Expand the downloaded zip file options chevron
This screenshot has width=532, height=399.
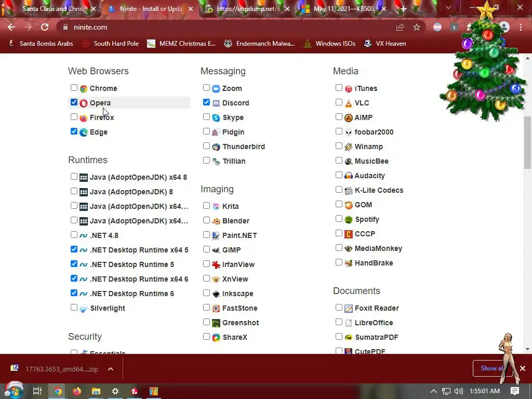[x=111, y=369]
